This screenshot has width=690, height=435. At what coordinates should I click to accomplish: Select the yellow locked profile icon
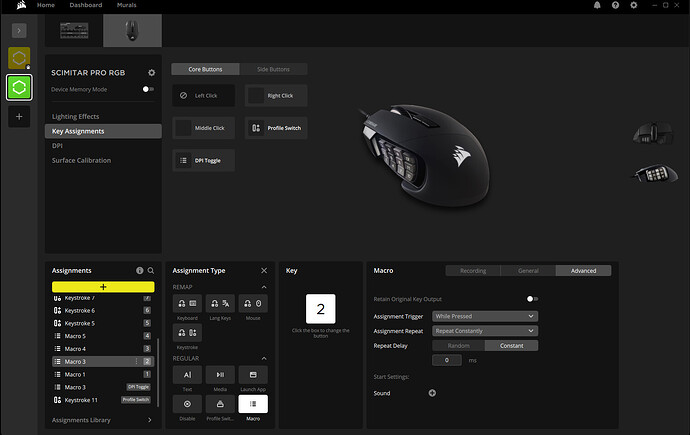point(19,58)
